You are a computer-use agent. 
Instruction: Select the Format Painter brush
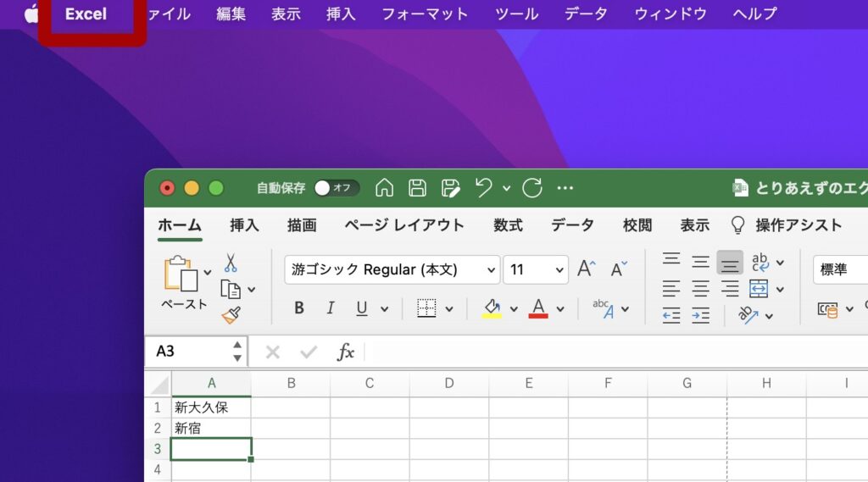[x=231, y=315]
